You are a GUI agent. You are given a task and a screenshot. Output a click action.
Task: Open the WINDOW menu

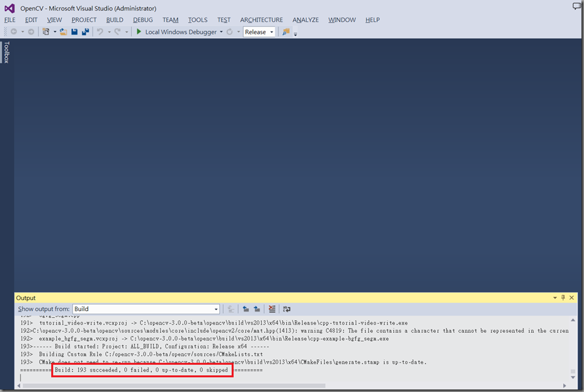coord(342,20)
